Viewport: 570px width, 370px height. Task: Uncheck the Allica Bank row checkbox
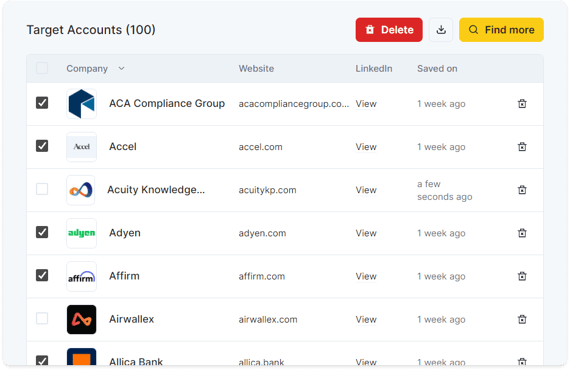(x=42, y=361)
